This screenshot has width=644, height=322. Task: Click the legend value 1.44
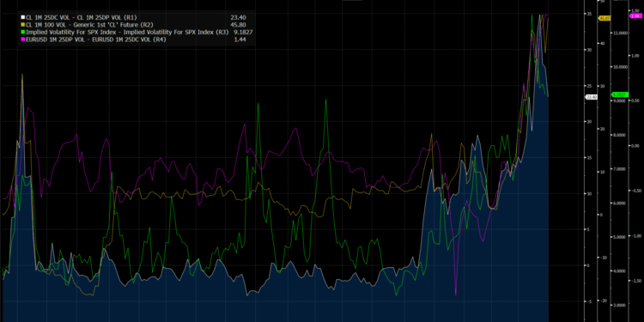[240, 39]
